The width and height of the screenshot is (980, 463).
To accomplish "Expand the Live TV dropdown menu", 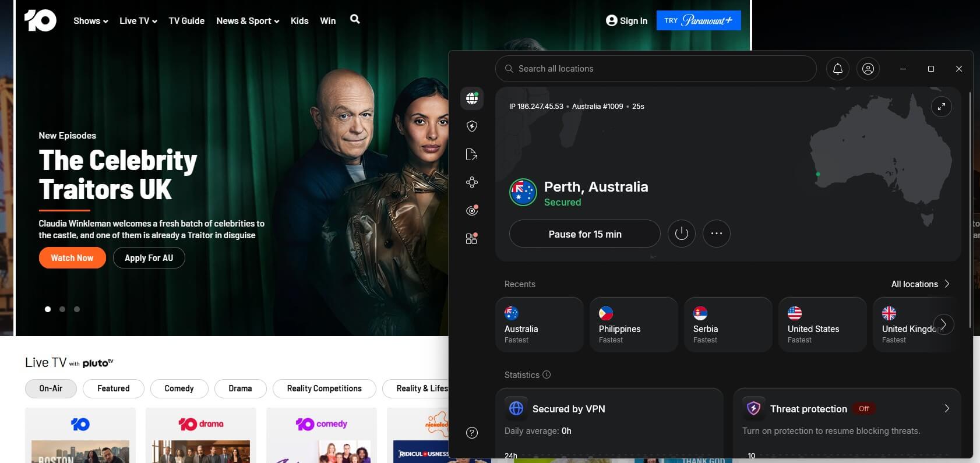I will [x=138, y=21].
